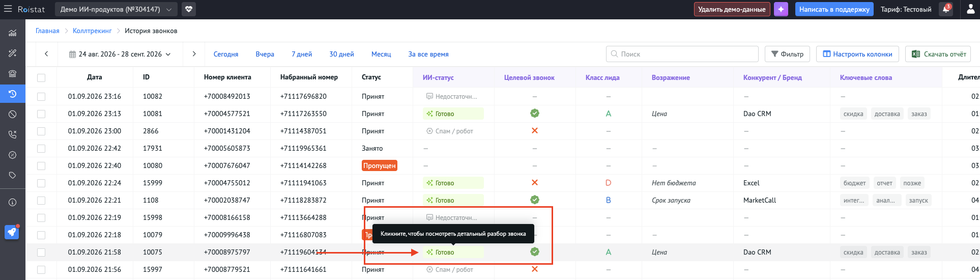Check the row with ID 10082

pyautogui.click(x=41, y=97)
